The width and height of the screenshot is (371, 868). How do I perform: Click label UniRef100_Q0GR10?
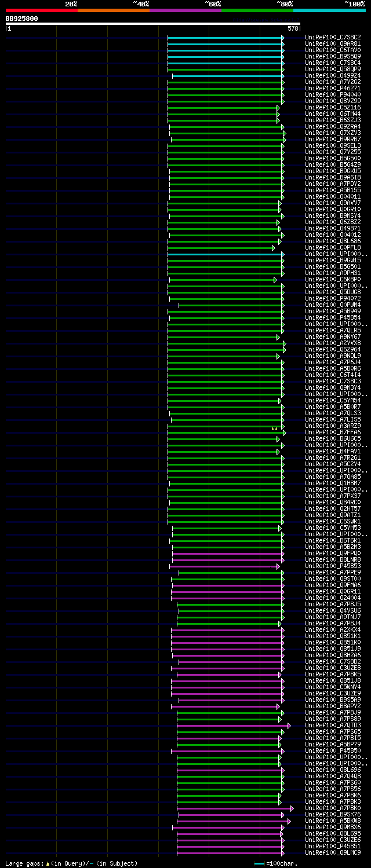pos(333,210)
